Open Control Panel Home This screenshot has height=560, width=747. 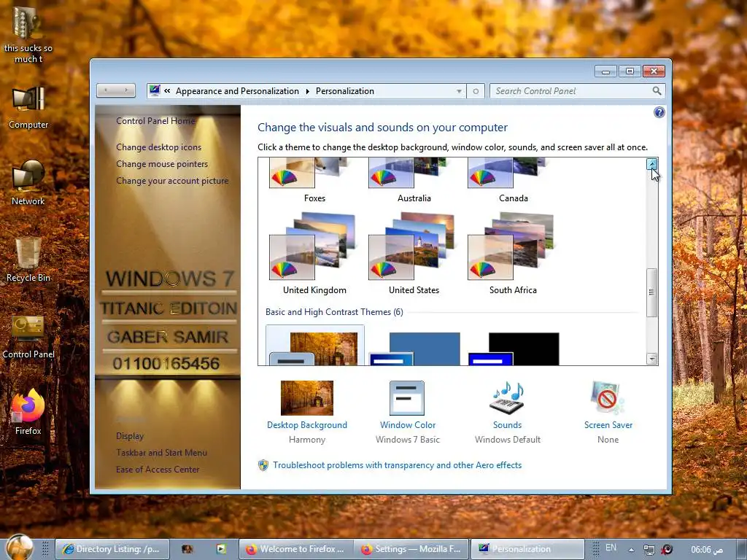coord(156,121)
